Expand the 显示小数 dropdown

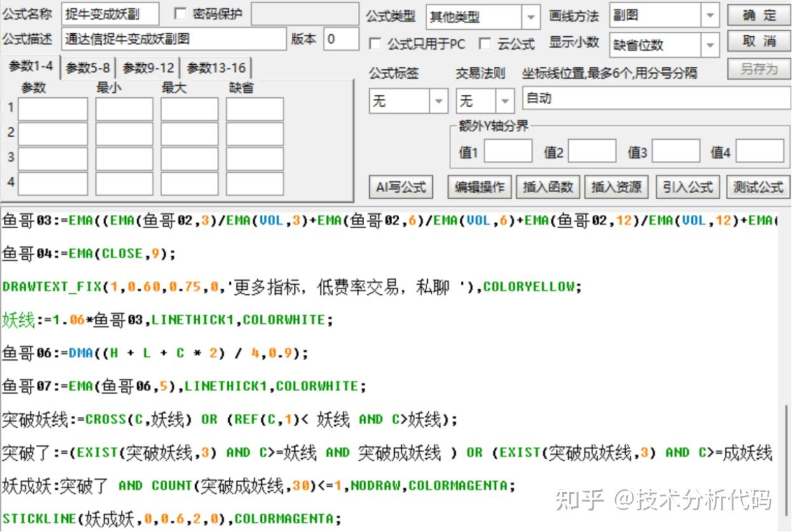click(x=710, y=45)
